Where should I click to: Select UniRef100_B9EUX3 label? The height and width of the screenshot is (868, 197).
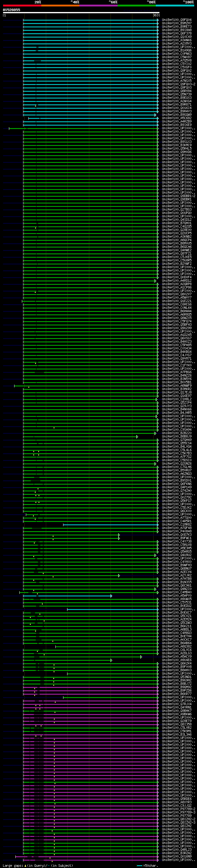point(176,98)
